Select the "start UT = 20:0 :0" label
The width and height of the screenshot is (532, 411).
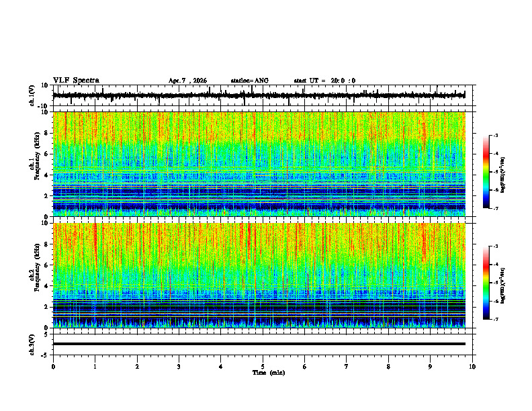pyautogui.click(x=324, y=81)
